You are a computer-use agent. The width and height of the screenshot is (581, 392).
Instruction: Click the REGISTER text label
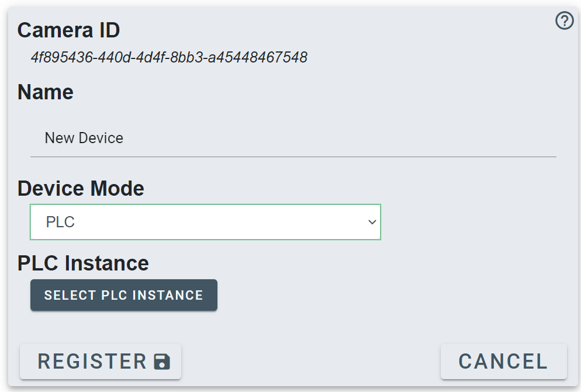coord(92,362)
